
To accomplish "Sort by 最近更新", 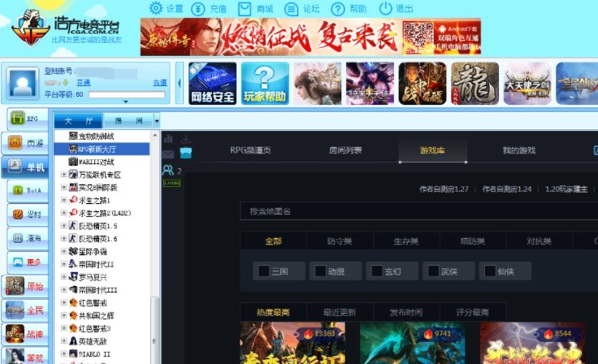I will [x=340, y=313].
